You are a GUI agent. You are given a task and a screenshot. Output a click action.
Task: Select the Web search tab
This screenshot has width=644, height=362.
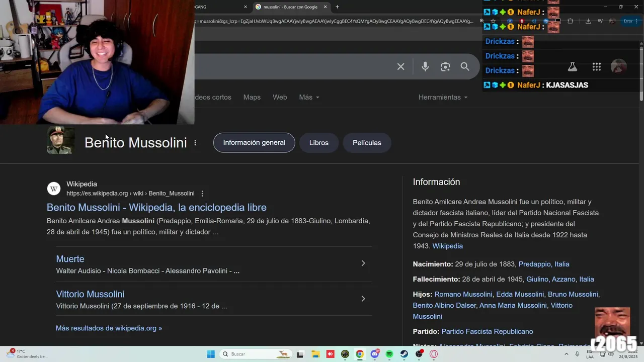point(280,97)
